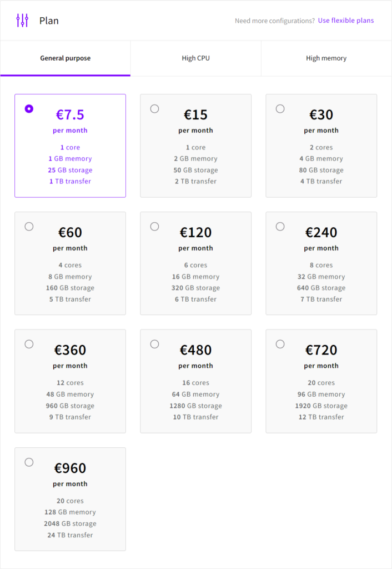This screenshot has width=392, height=569.
Task: Choose the €720 plan radio button
Action: click(x=280, y=345)
